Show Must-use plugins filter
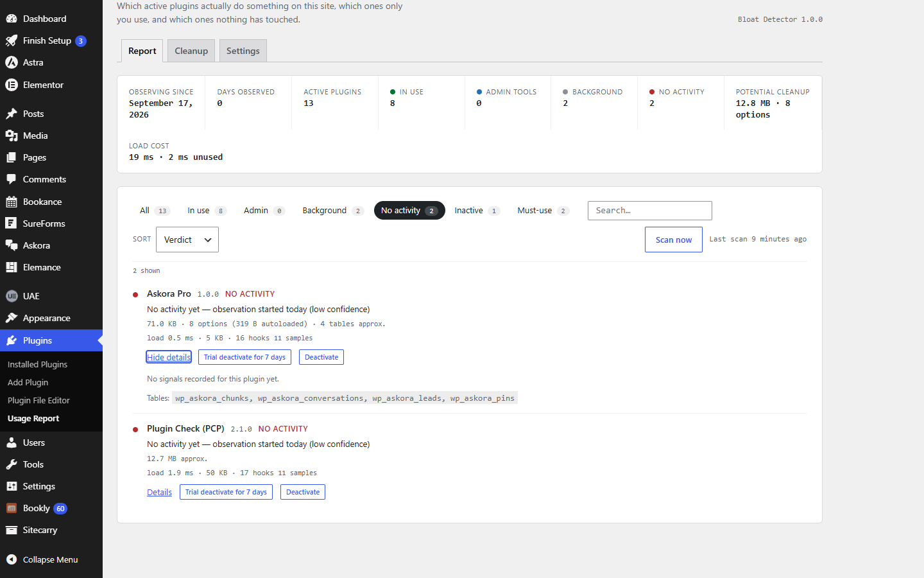The height and width of the screenshot is (578, 924). (543, 211)
